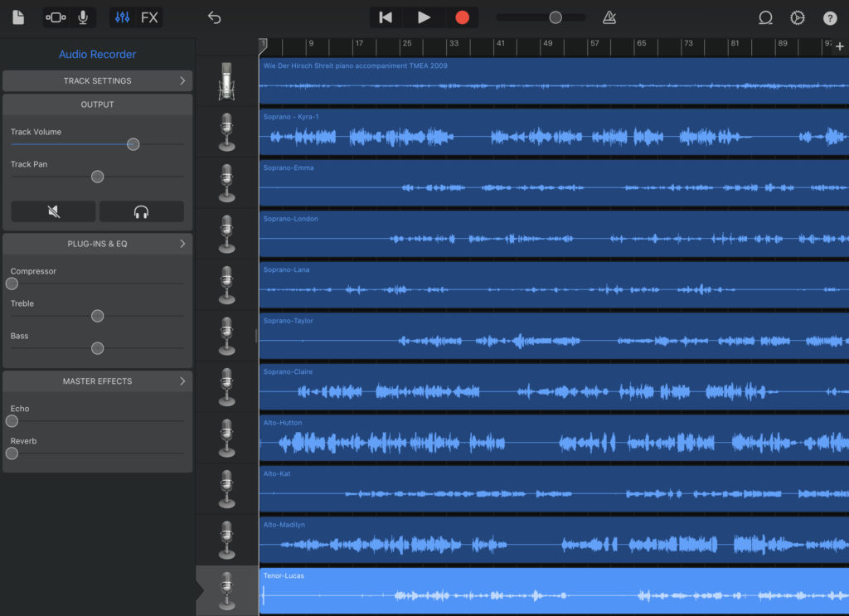The image size is (849, 616).
Task: Show the help overlay
Action: pos(830,17)
